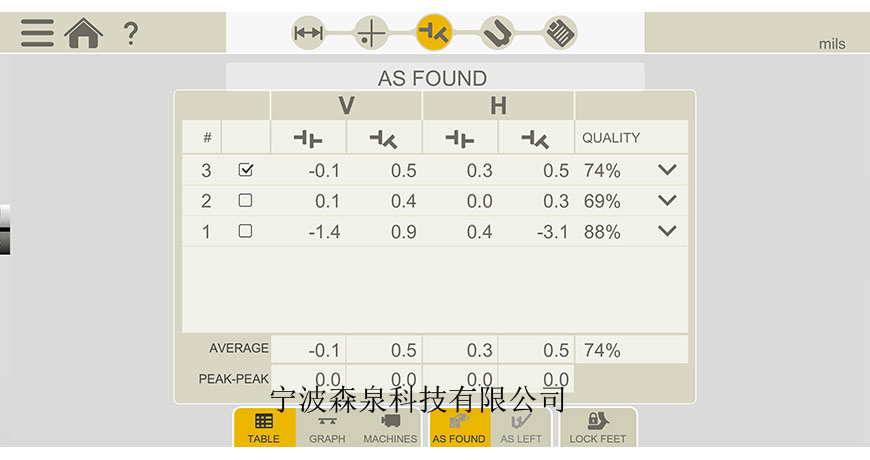Switch to the Graph tab
The image size is (870, 460).
click(327, 428)
